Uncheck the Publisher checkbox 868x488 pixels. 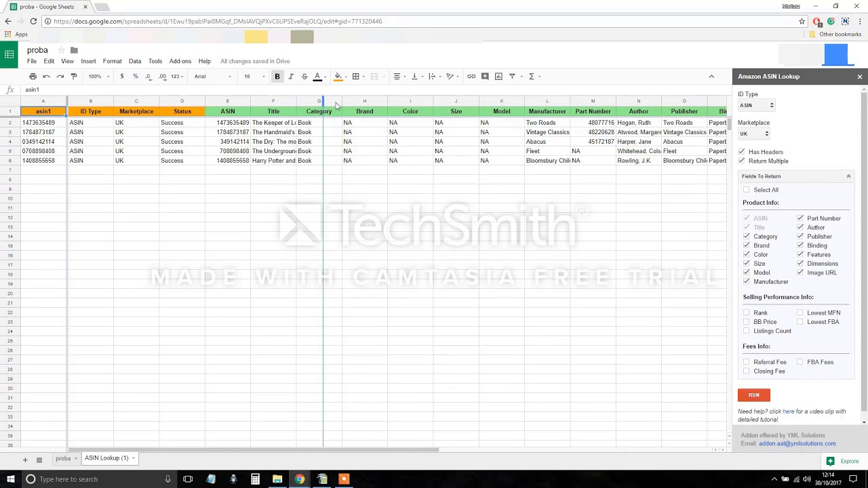pos(800,237)
